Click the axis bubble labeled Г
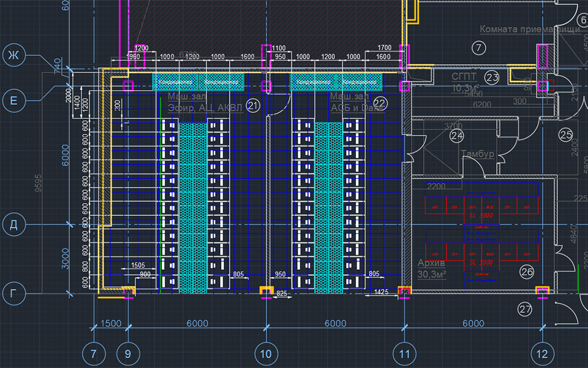This screenshot has height=368, width=588. pyautogui.click(x=13, y=294)
